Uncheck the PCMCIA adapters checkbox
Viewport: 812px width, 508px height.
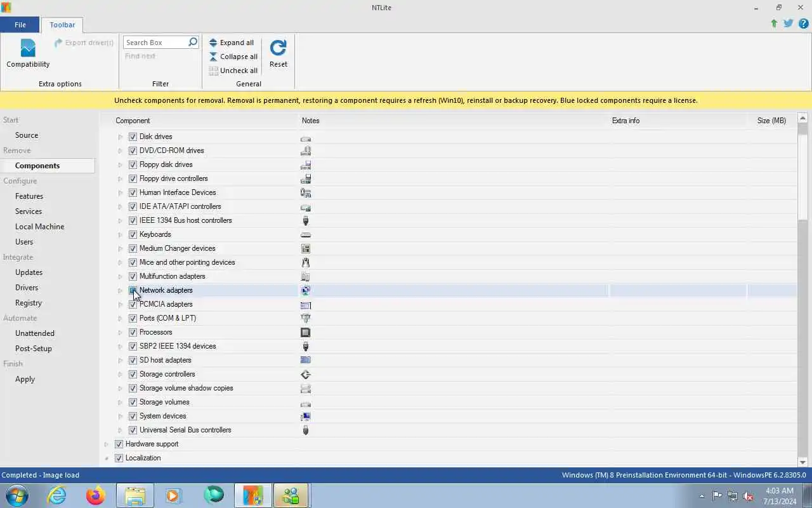point(133,304)
